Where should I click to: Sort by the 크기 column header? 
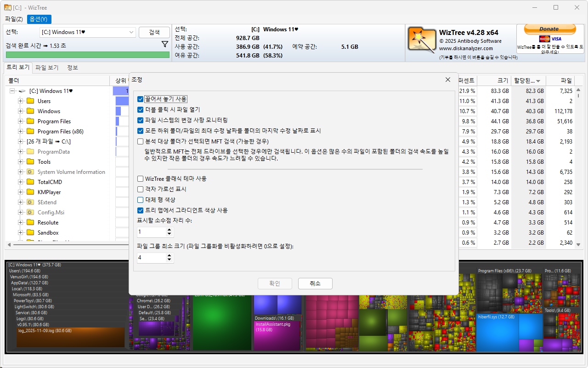[494, 80]
